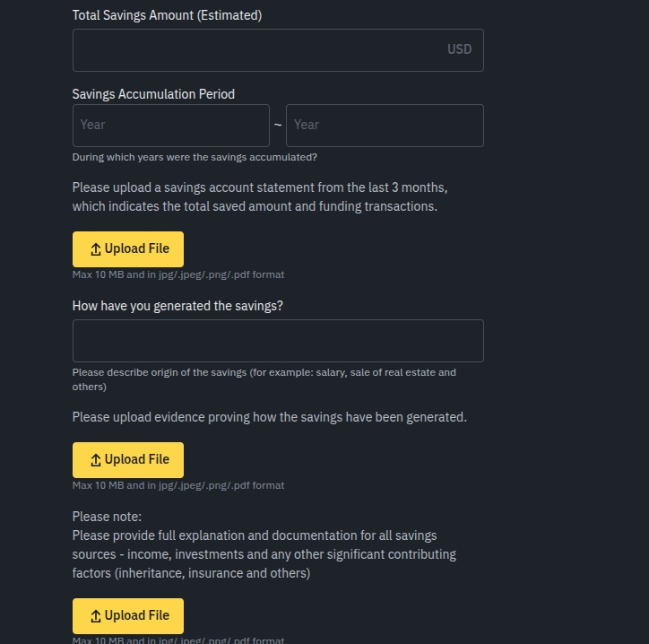Click the tilde separator between Year fields
Image resolution: width=649 pixels, height=644 pixels.
[x=278, y=125]
